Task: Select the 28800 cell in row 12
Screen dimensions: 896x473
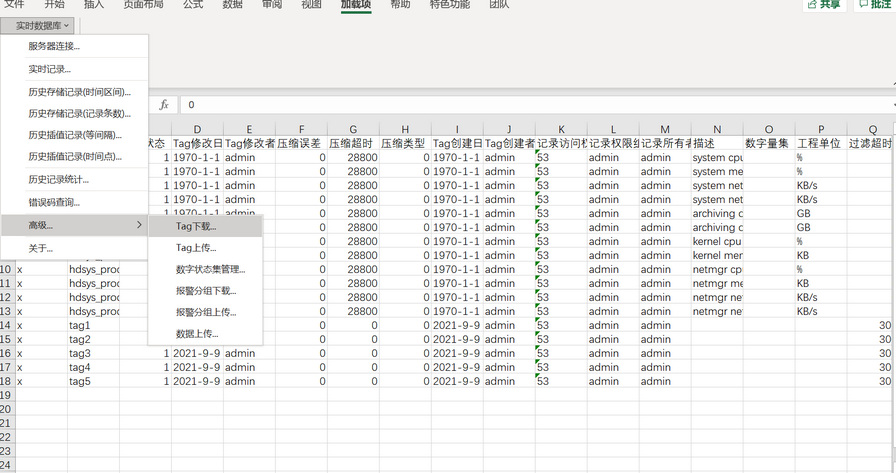Action: (353, 297)
